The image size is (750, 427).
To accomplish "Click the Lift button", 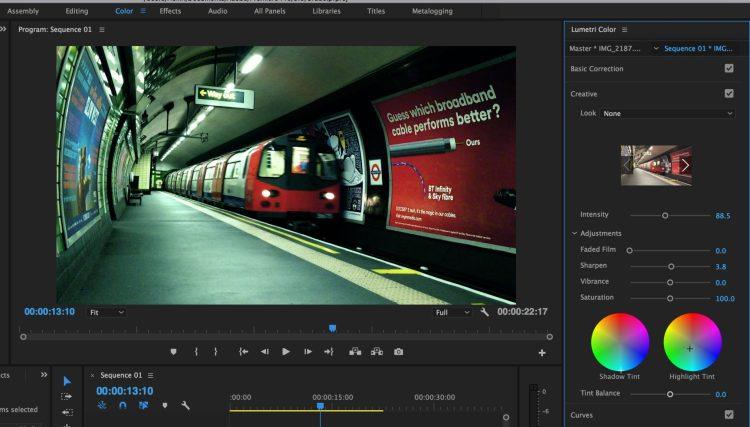I will click(x=355, y=352).
